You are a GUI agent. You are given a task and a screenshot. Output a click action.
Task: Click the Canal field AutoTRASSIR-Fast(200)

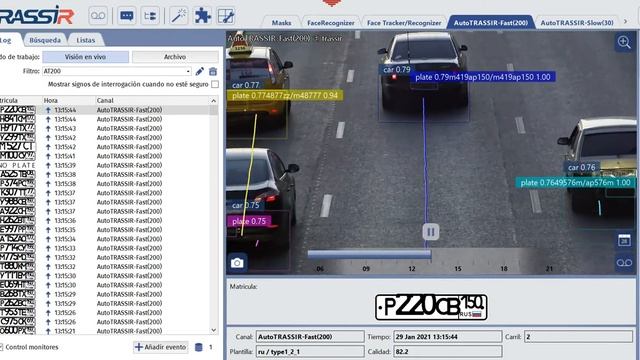310,337
